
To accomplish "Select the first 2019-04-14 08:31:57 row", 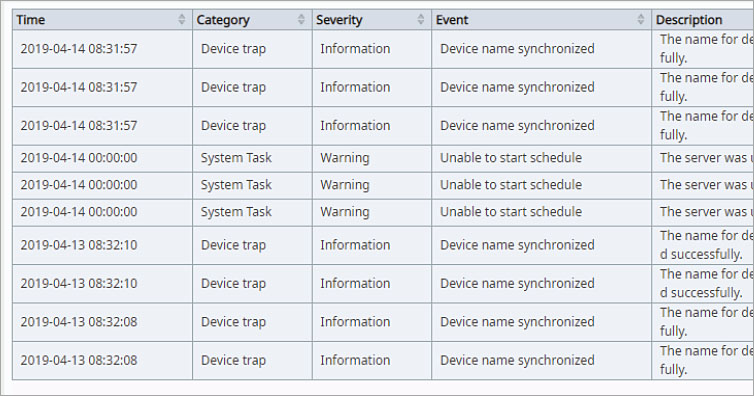I will [x=383, y=49].
